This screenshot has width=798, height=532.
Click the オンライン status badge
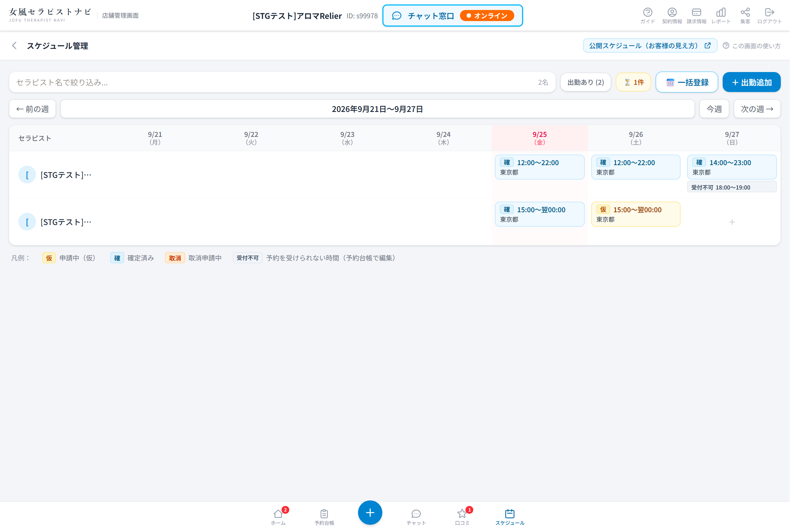pyautogui.click(x=492, y=16)
